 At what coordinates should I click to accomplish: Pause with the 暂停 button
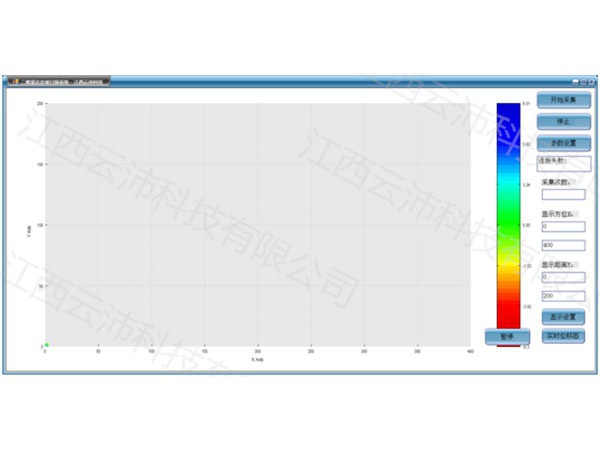pos(507,336)
